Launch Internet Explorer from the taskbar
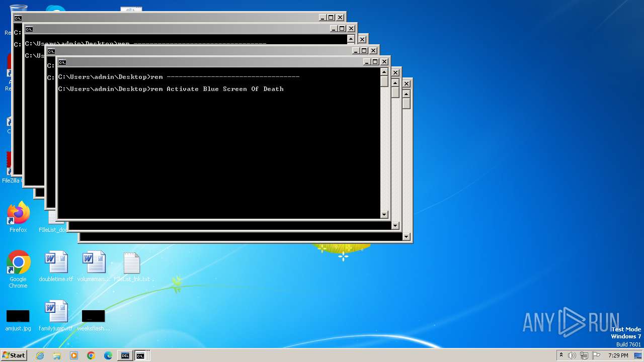This screenshot has width=644, height=362. 40,355
